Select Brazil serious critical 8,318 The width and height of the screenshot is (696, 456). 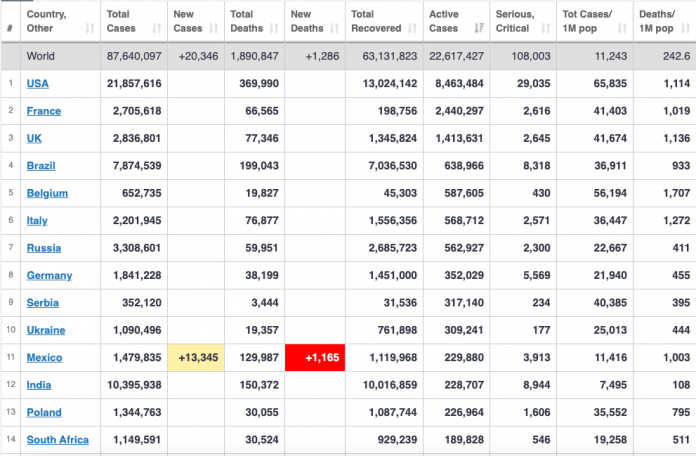[537, 166]
